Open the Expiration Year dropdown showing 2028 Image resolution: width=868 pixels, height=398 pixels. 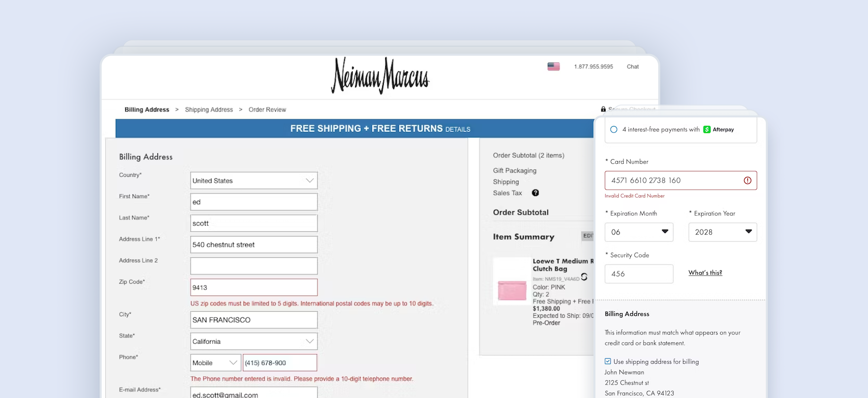[722, 232]
